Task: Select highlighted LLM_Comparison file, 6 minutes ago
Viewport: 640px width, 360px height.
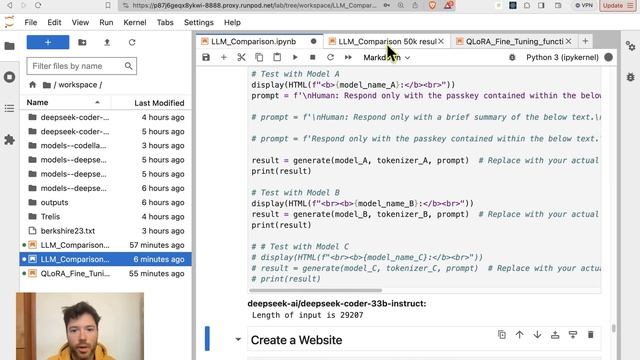Action: pos(106,259)
